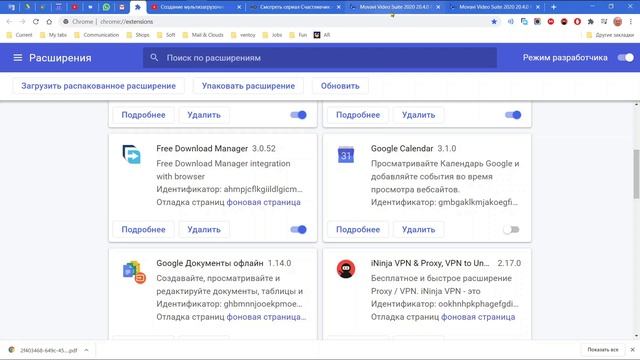The image size is (640, 360).
Task: Enable the Google Calendar extension
Action: point(511,229)
